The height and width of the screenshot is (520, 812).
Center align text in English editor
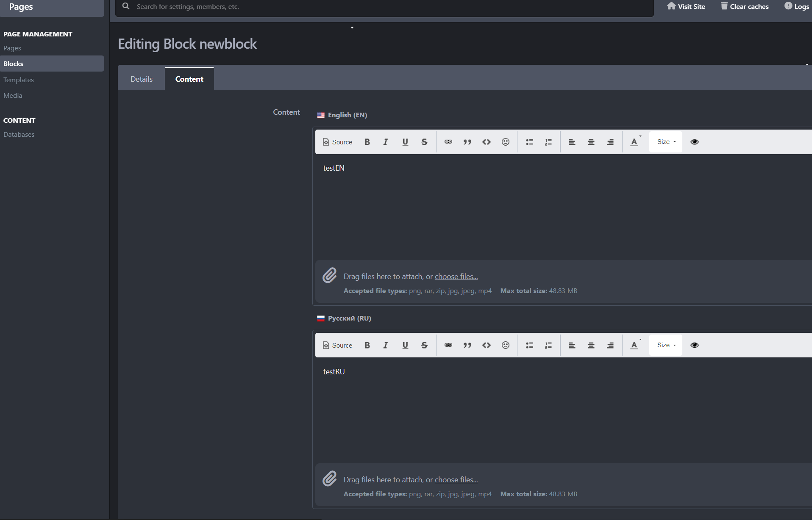(591, 142)
